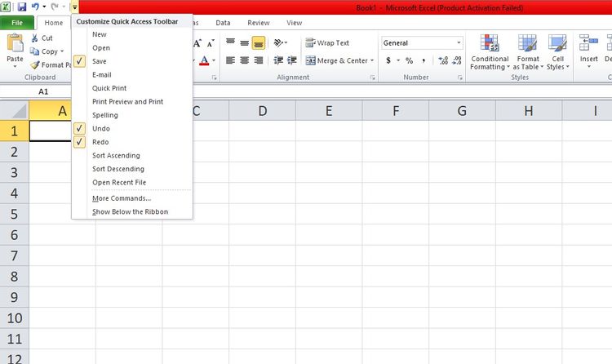Open the Number format dialog launcher
The image size is (612, 364).
tap(459, 78)
